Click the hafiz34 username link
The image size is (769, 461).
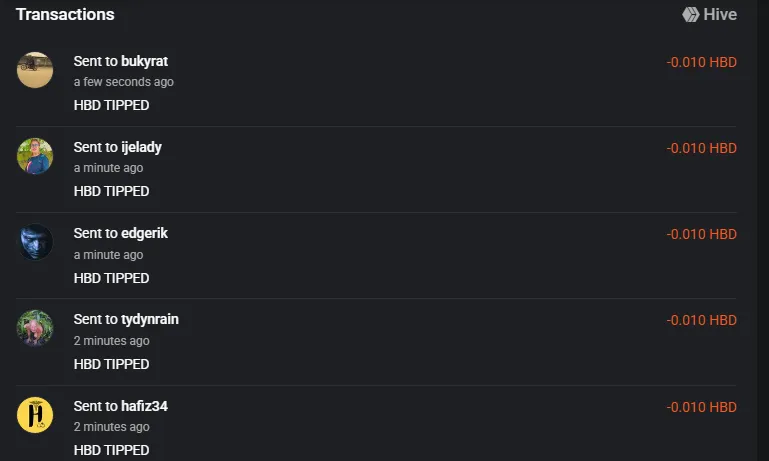[144, 406]
